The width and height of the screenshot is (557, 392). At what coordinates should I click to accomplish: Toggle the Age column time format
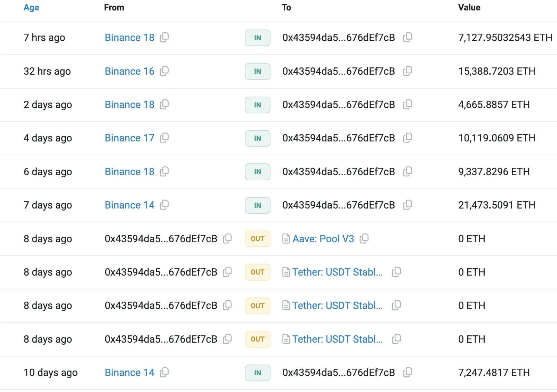(31, 8)
